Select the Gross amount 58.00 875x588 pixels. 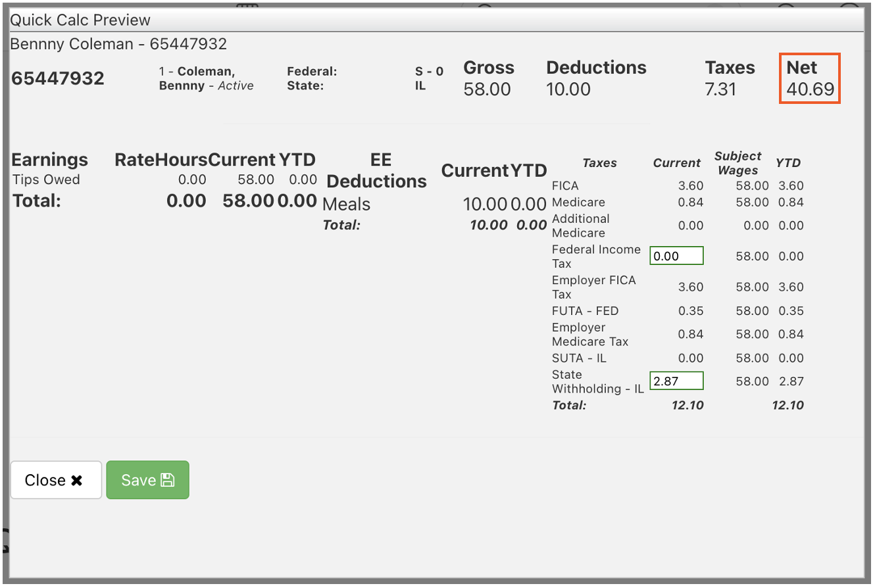point(488,89)
